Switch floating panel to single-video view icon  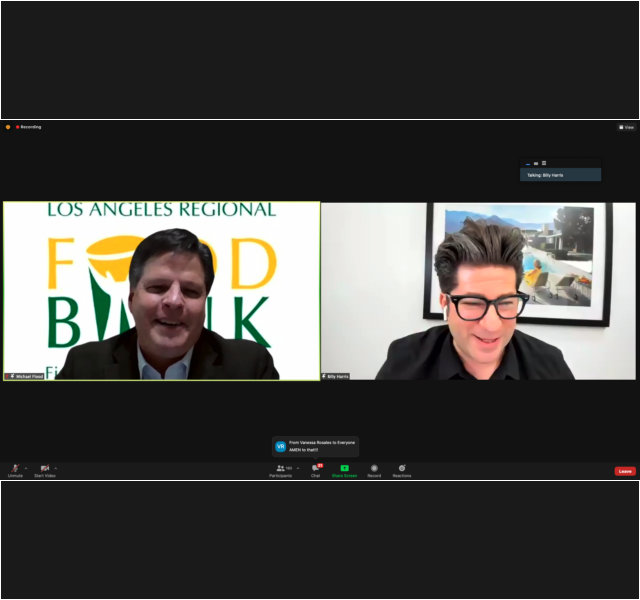[536, 163]
